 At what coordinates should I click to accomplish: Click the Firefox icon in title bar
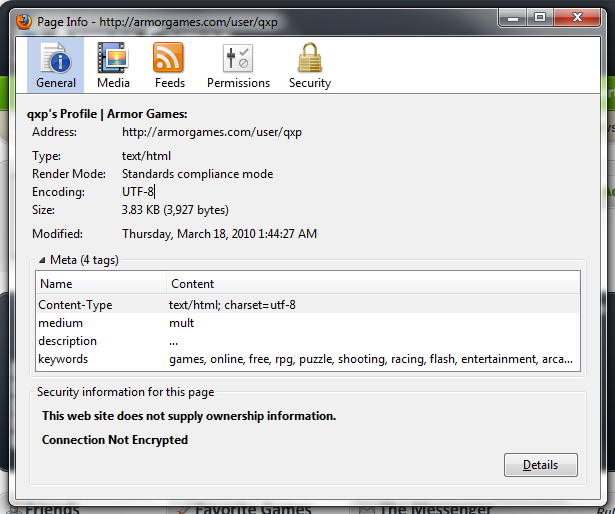click(24, 21)
